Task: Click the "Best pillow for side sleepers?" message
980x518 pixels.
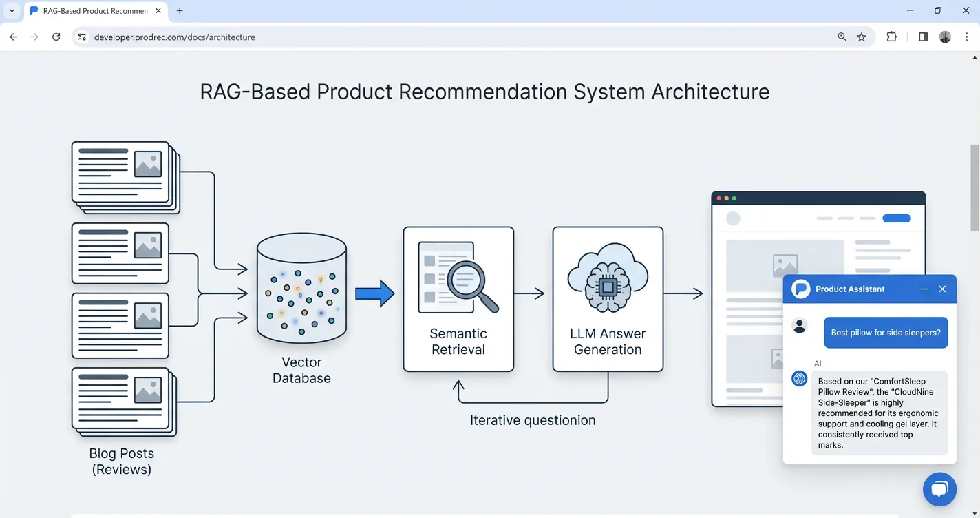Action: click(x=885, y=333)
